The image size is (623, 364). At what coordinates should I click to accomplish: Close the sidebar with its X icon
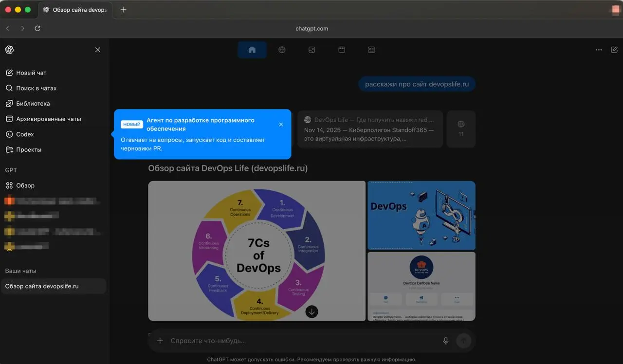[x=97, y=50]
